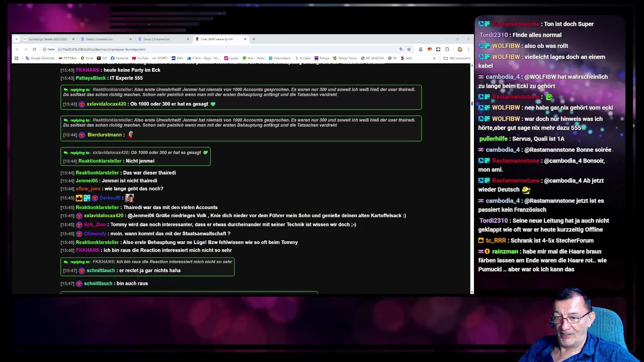Open the Wise - Home bookmark
The image size is (644, 362).
click(x=254, y=58)
